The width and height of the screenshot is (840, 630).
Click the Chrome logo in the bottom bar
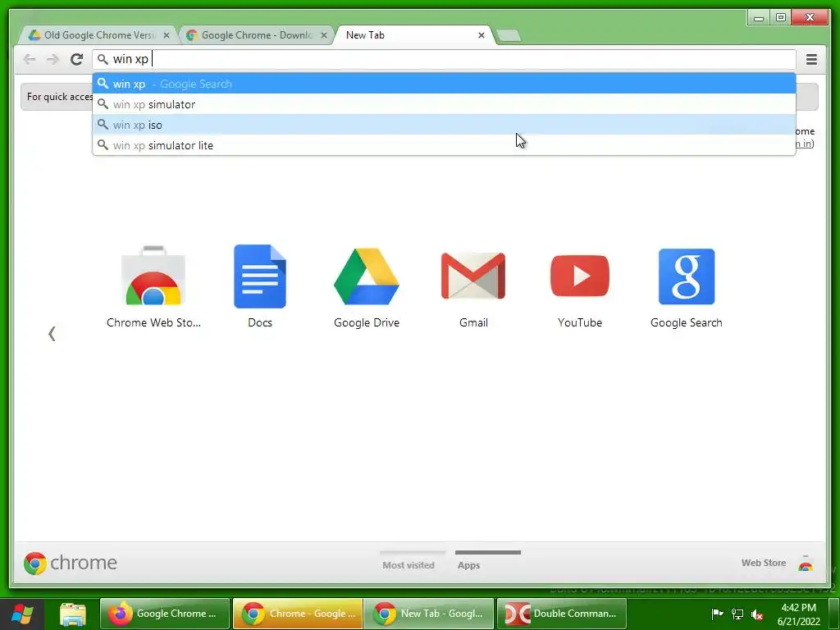[71, 563]
